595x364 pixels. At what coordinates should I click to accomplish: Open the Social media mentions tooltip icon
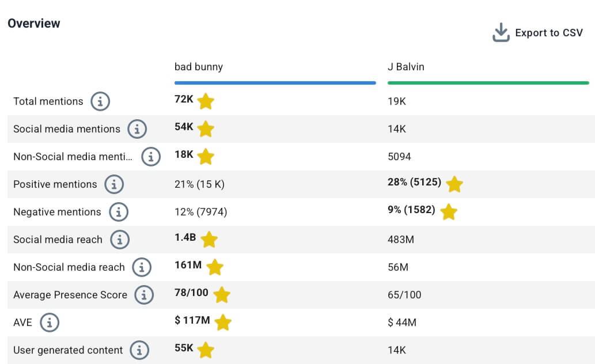point(137,129)
